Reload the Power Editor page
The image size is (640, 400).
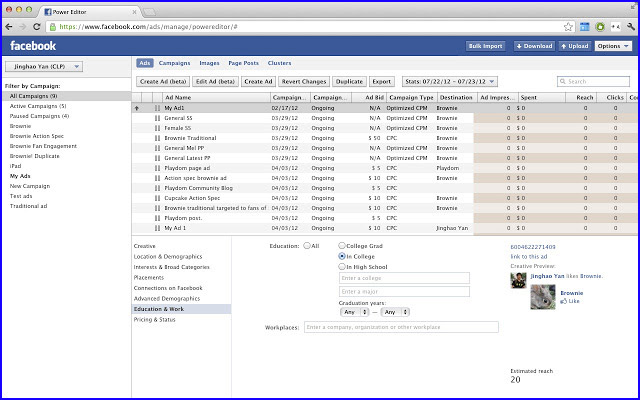37,27
